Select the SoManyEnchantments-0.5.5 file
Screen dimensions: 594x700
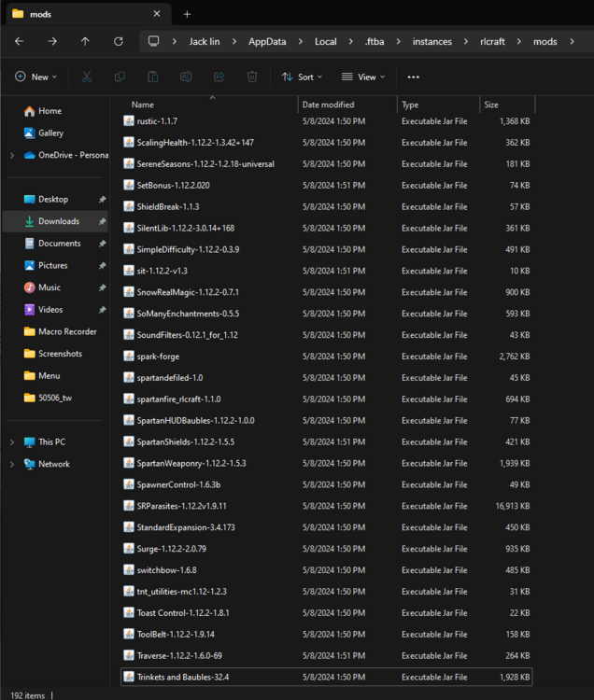[327, 314]
